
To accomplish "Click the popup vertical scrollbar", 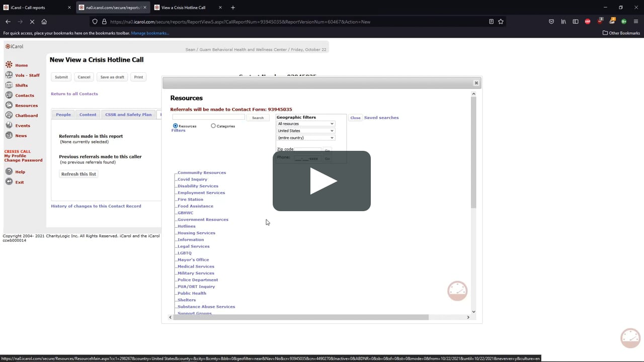I will (473, 152).
